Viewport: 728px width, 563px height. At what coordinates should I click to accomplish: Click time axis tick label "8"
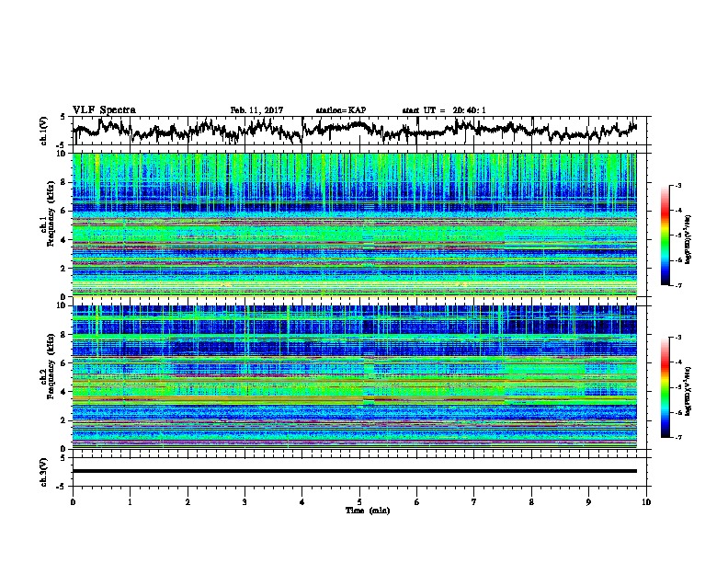point(531,502)
